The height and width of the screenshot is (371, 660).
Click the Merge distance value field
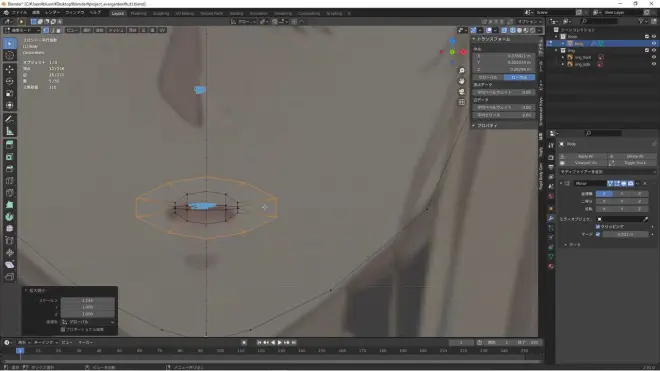point(625,234)
